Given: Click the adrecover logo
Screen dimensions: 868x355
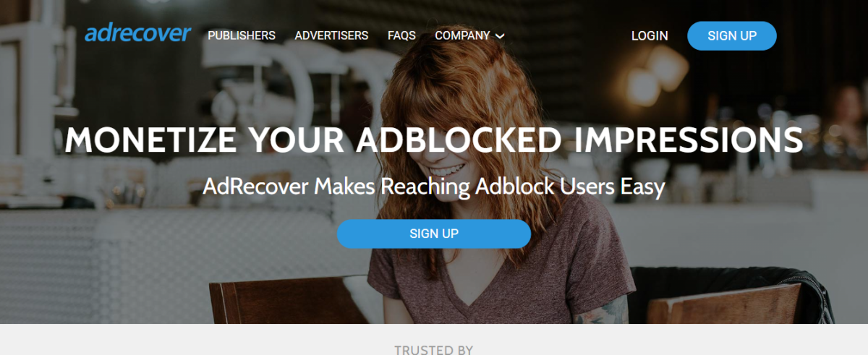Looking at the screenshot, I should click(137, 34).
